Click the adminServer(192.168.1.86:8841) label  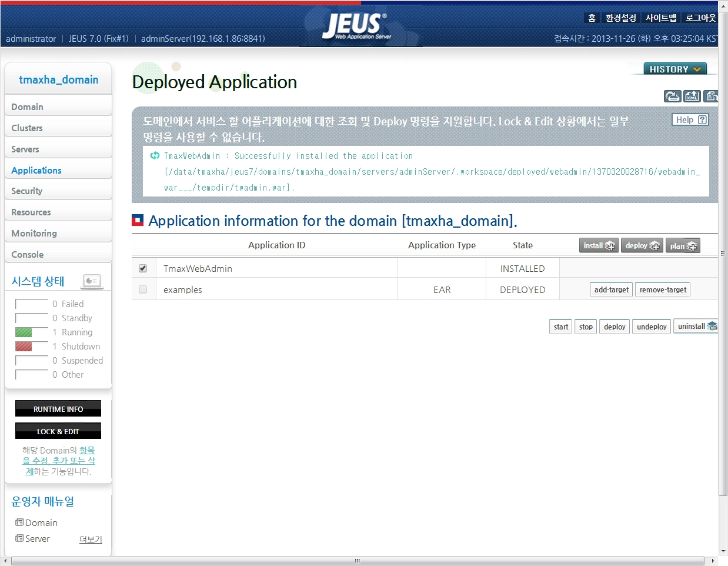click(203, 38)
